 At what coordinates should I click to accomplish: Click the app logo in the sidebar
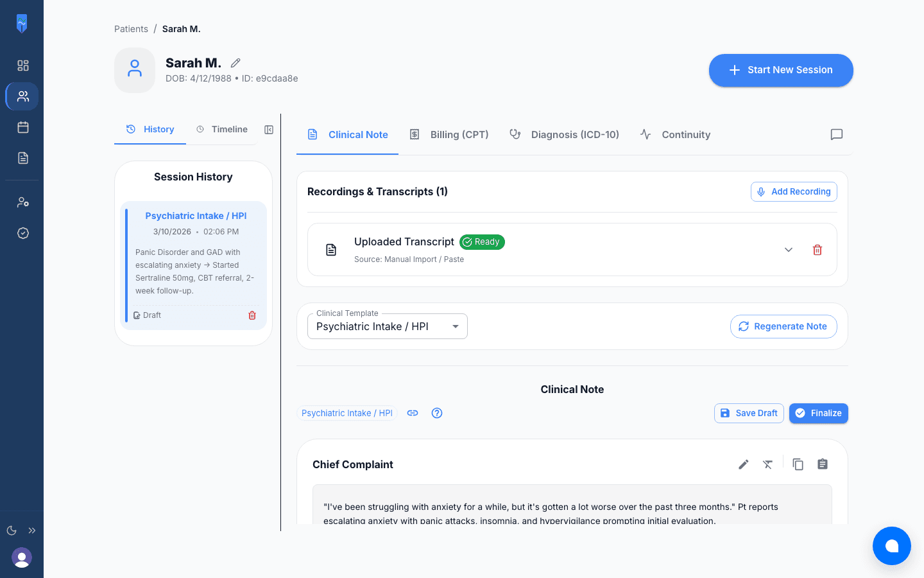(22, 24)
